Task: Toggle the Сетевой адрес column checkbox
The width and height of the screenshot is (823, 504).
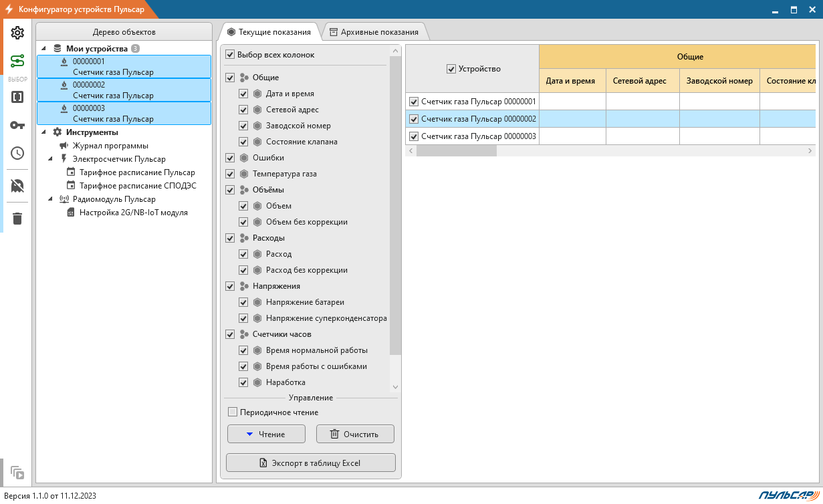Action: click(x=243, y=110)
